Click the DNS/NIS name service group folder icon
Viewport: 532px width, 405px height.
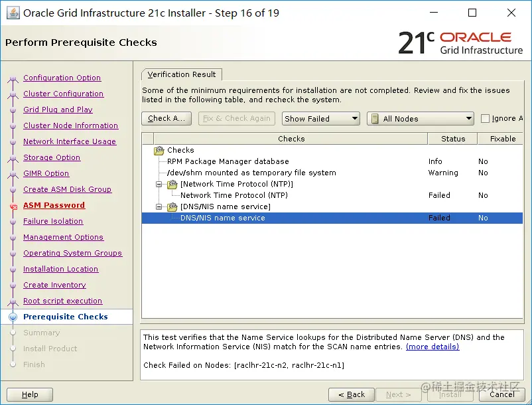[172, 206]
